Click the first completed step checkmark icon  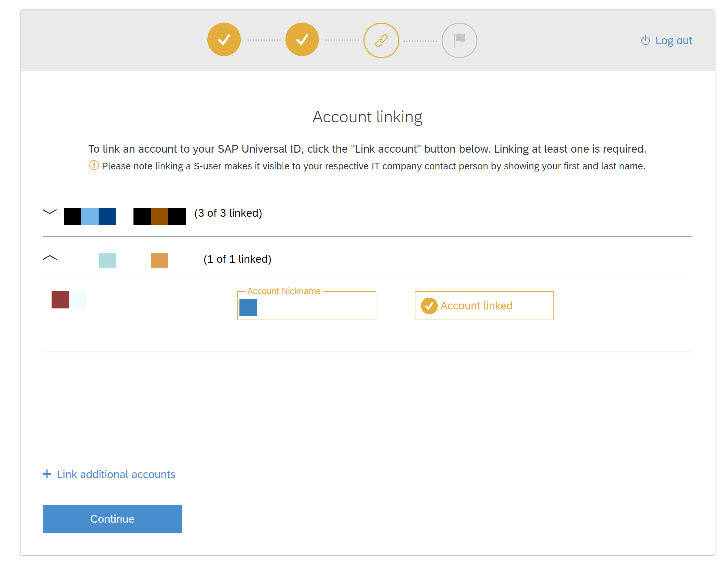224,40
